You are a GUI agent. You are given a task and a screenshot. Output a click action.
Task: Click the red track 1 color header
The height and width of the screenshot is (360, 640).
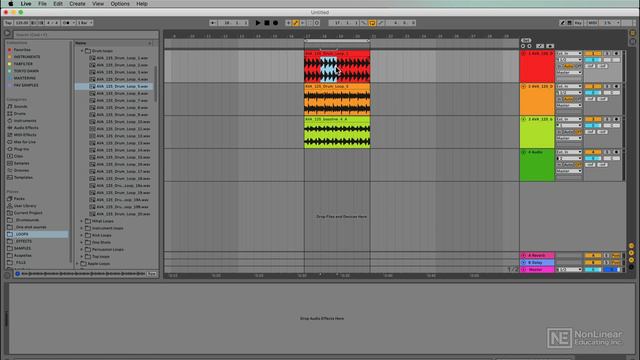pos(537,66)
